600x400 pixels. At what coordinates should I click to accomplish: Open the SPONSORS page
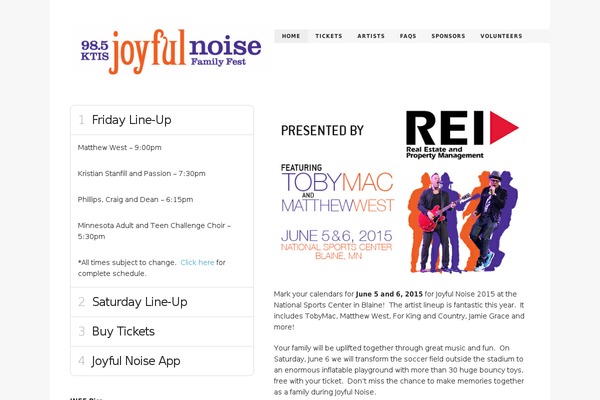[448, 36]
